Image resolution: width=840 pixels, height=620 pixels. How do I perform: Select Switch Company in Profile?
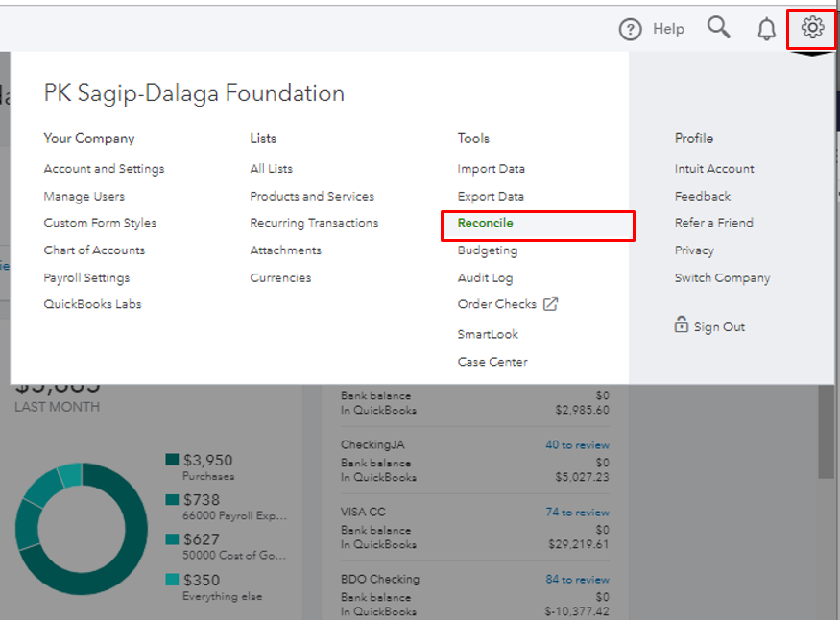[722, 278]
